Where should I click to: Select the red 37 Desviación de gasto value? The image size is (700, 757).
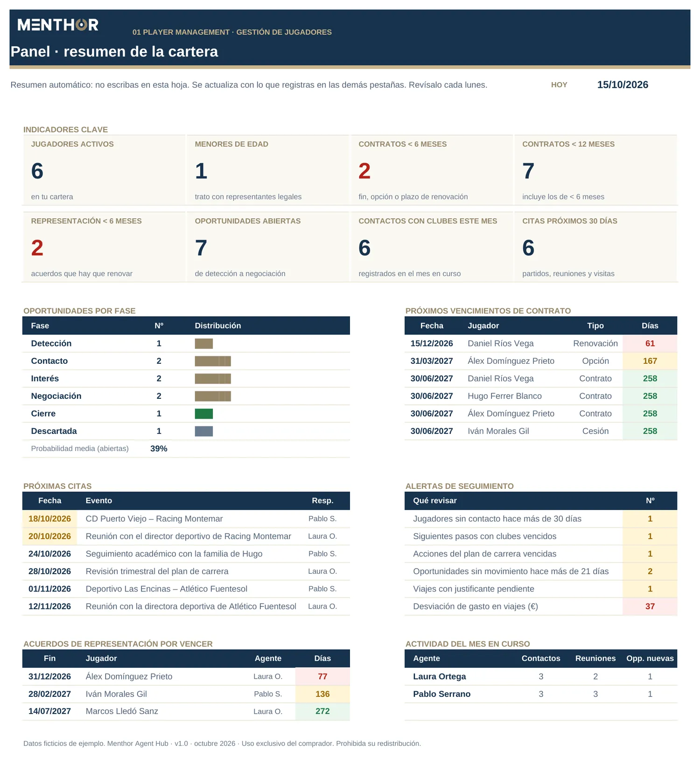pos(650,606)
